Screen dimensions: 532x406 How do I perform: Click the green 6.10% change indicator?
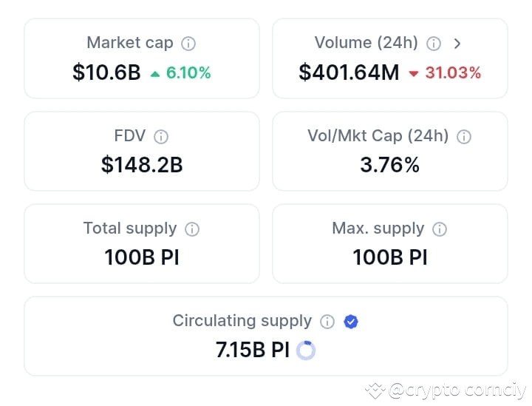181,72
